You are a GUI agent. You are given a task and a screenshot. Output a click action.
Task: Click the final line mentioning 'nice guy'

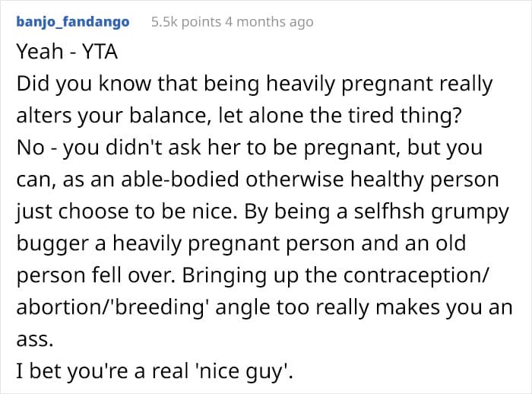[154, 371]
